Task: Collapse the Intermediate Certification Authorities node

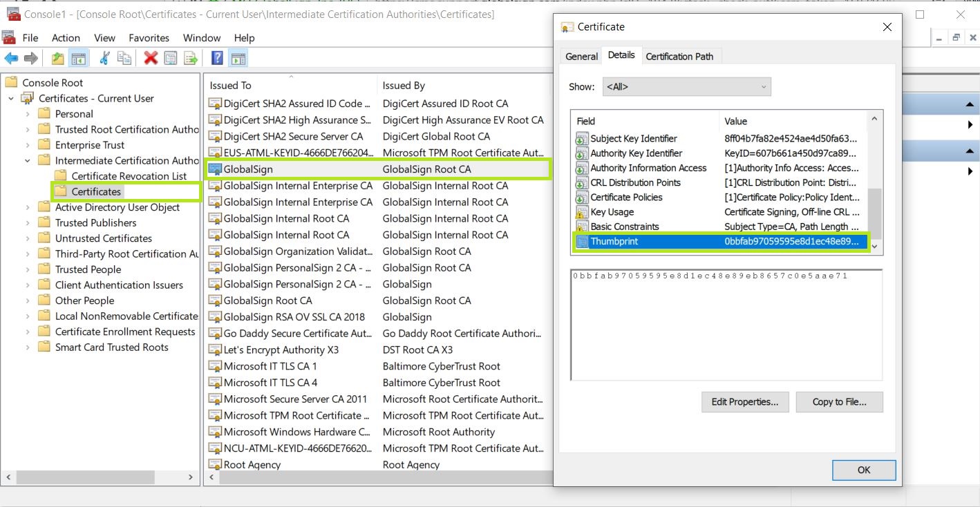Action: click(28, 161)
